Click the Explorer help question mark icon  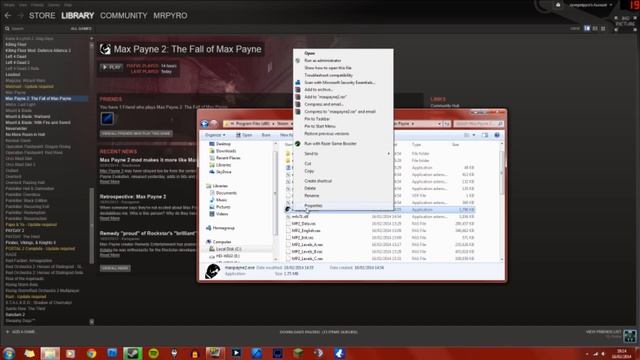tap(497, 135)
